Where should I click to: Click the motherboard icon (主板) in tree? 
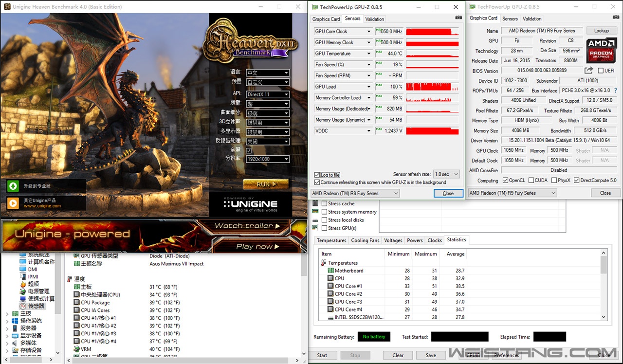click(x=15, y=313)
